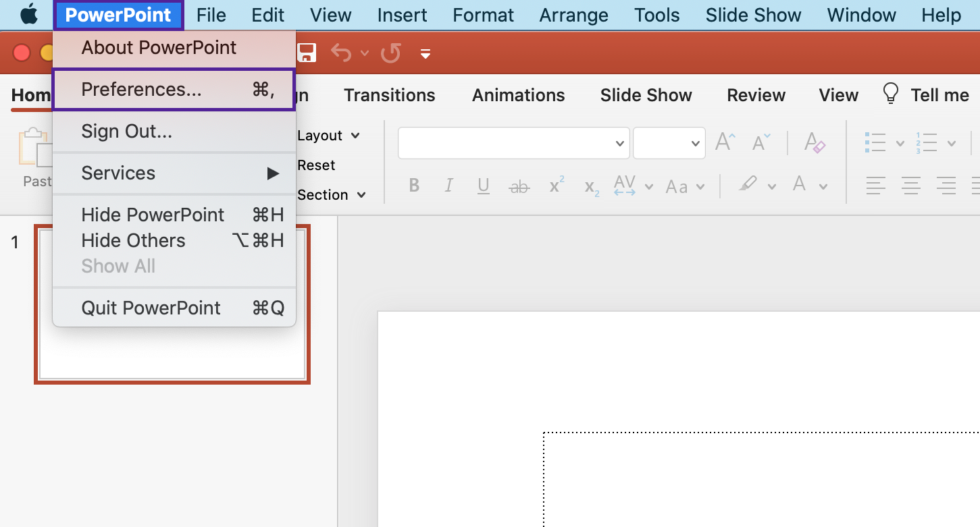Open Tools menu
Viewport: 980px width, 527px height.
click(x=657, y=15)
